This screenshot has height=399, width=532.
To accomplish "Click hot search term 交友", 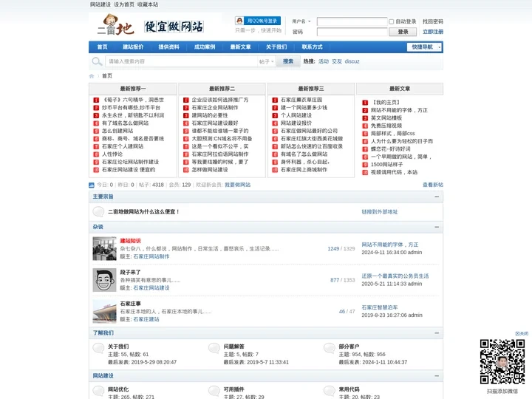I will 337,61.
